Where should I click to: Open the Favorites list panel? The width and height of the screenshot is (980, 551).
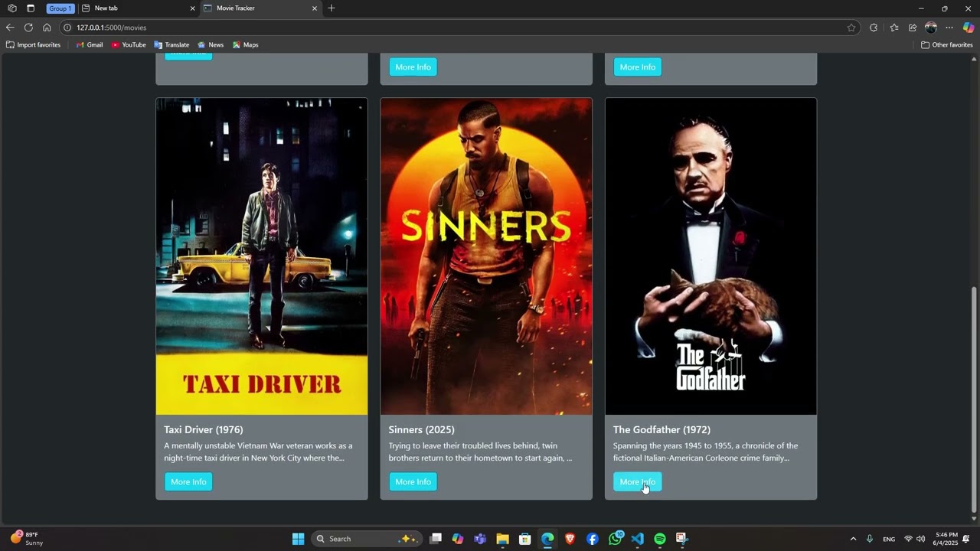[x=894, y=28]
